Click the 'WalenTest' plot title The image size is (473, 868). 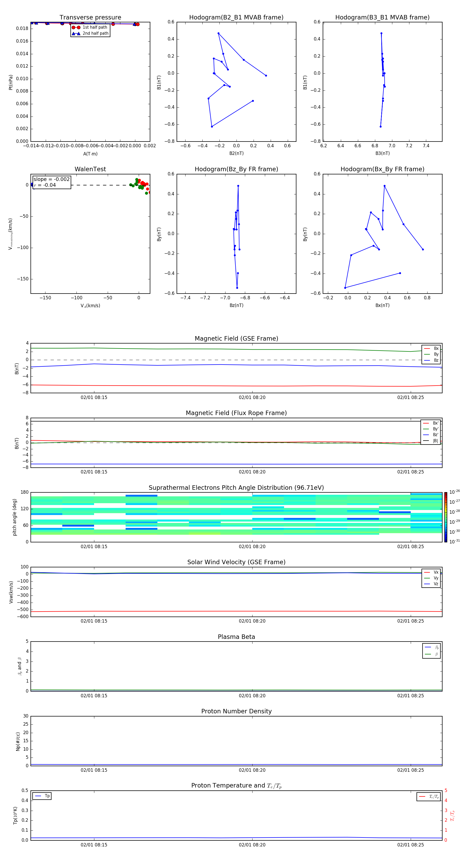pyautogui.click(x=90, y=169)
